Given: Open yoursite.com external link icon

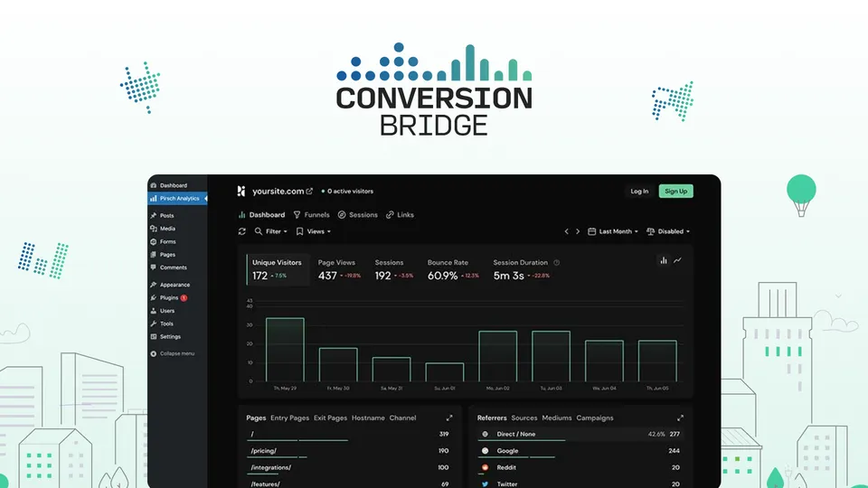Looking at the screenshot, I should click(x=309, y=191).
